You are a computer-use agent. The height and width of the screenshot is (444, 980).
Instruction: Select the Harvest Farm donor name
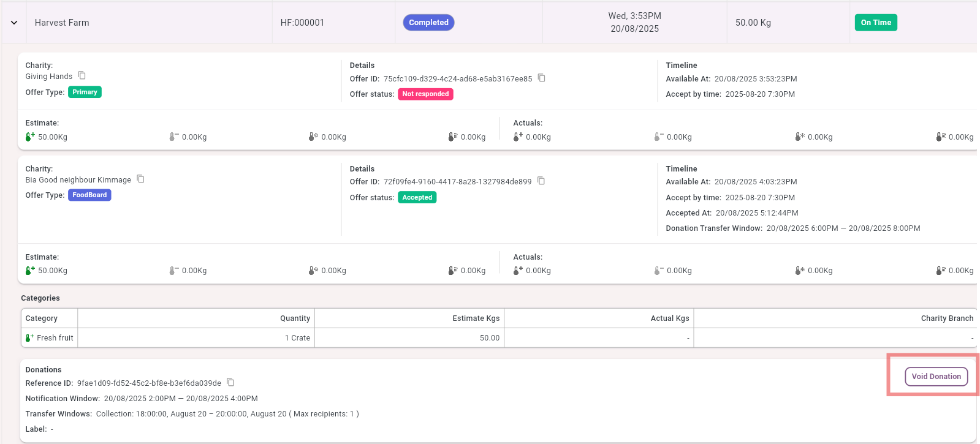[x=62, y=23]
